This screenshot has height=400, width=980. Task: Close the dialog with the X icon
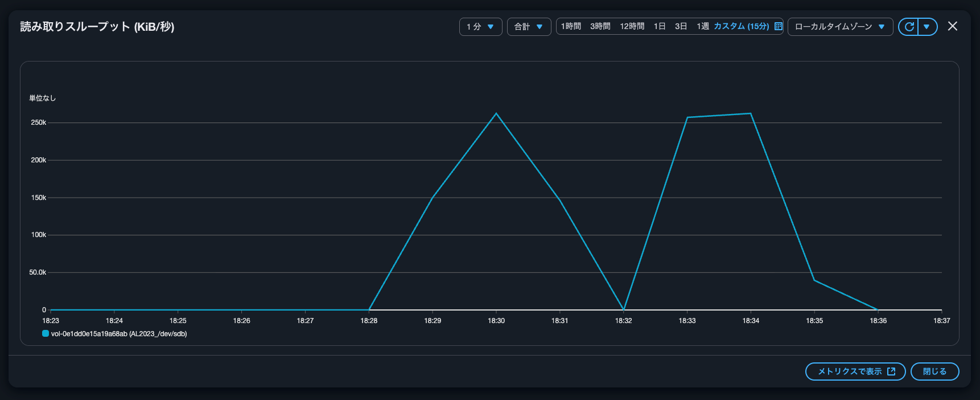click(x=953, y=26)
